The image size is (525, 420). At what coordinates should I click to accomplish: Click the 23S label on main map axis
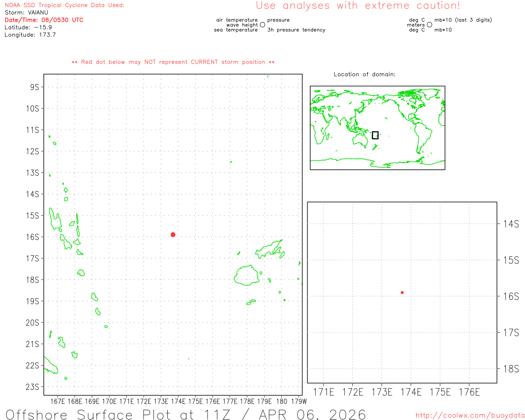tap(32, 387)
